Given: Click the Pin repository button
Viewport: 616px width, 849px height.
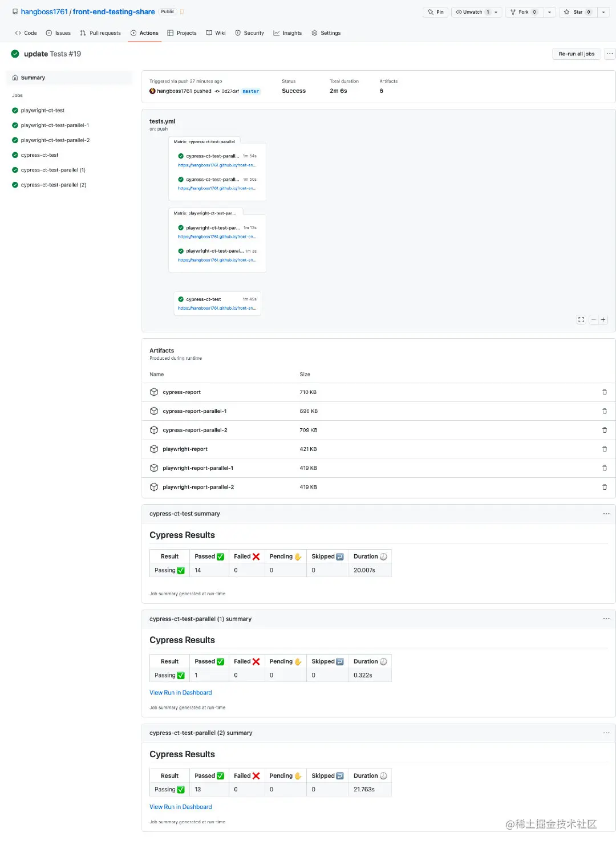Looking at the screenshot, I should pyautogui.click(x=436, y=12).
